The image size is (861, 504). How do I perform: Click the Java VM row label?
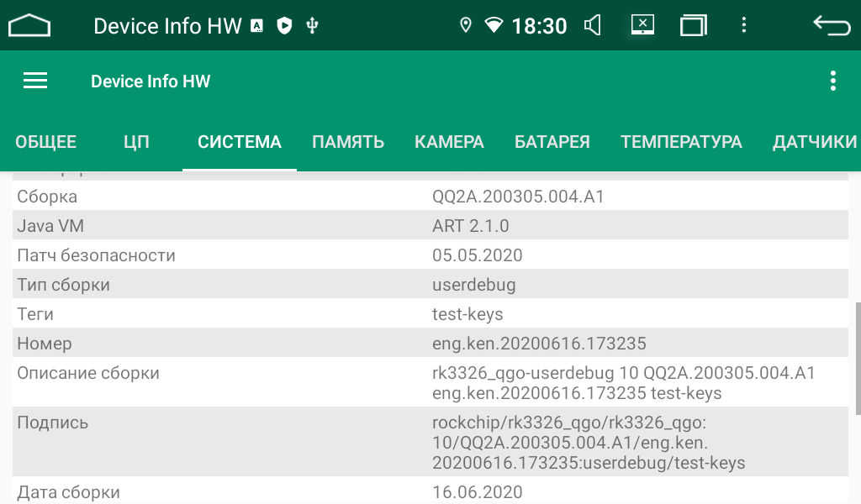pyautogui.click(x=50, y=226)
